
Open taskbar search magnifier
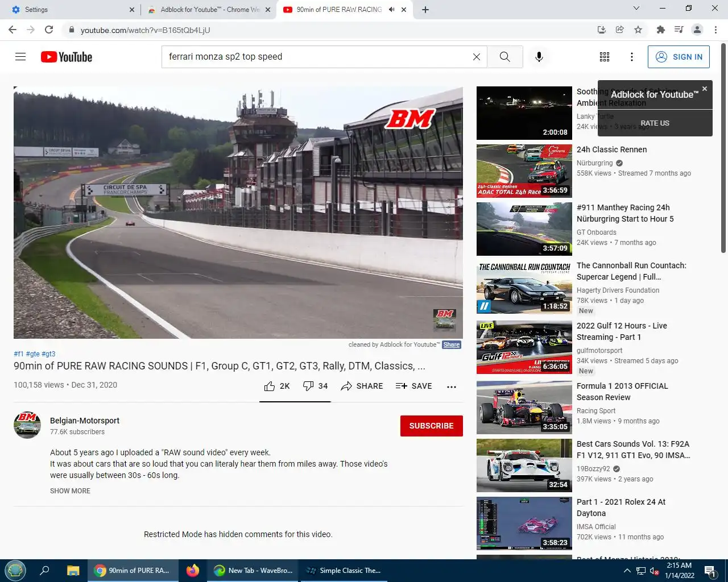(x=44, y=571)
